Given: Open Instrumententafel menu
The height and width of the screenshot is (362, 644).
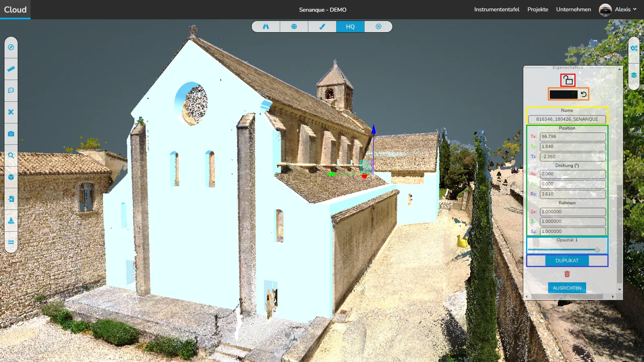Looking at the screenshot, I should (x=496, y=10).
